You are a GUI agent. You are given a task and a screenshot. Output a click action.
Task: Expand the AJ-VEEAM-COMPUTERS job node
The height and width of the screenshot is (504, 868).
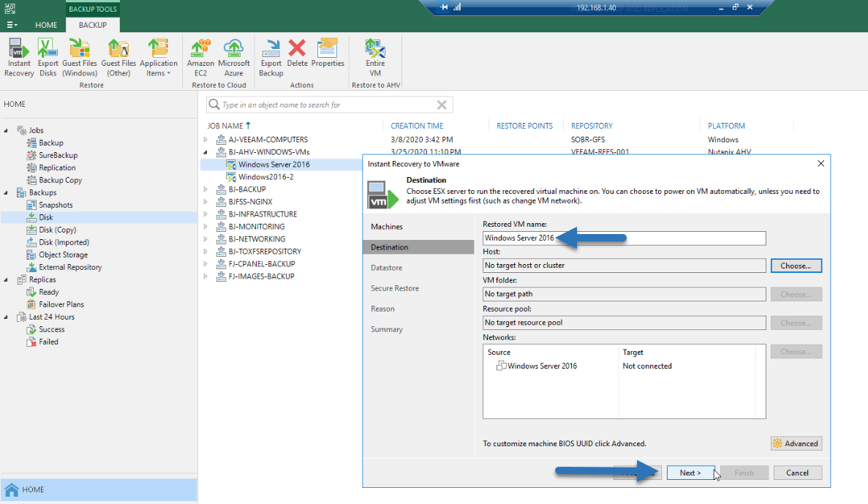205,140
